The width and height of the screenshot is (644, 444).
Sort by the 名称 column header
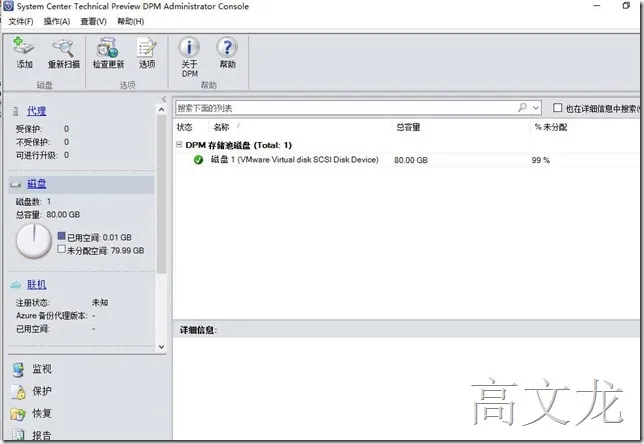click(x=221, y=127)
